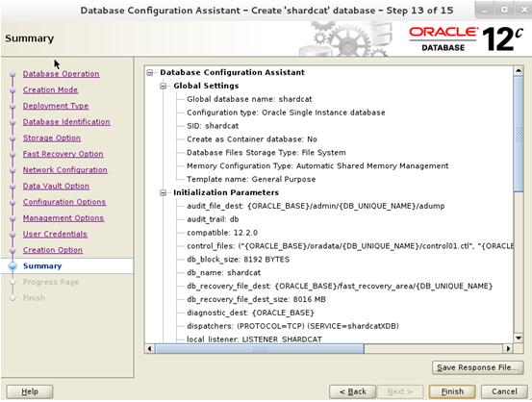This screenshot has height=402, width=532.
Task: Click the horizontal scrollbar right arrow
Action: pos(508,348)
